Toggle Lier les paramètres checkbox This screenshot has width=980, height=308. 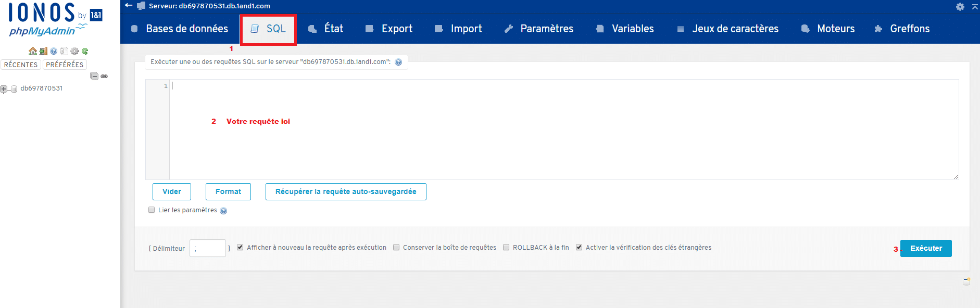pyautogui.click(x=152, y=210)
